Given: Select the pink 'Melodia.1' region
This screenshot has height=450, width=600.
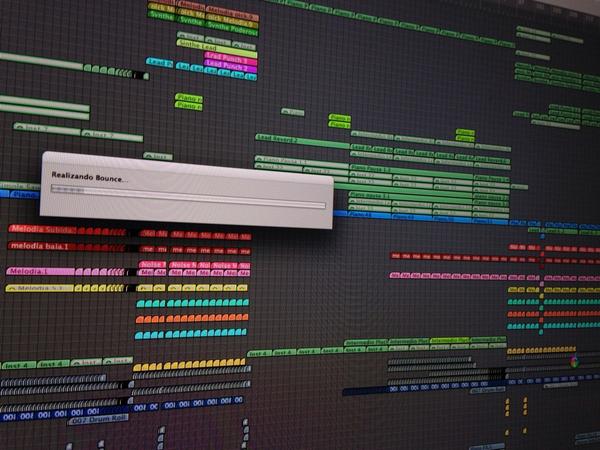Looking at the screenshot, I should tap(40, 272).
